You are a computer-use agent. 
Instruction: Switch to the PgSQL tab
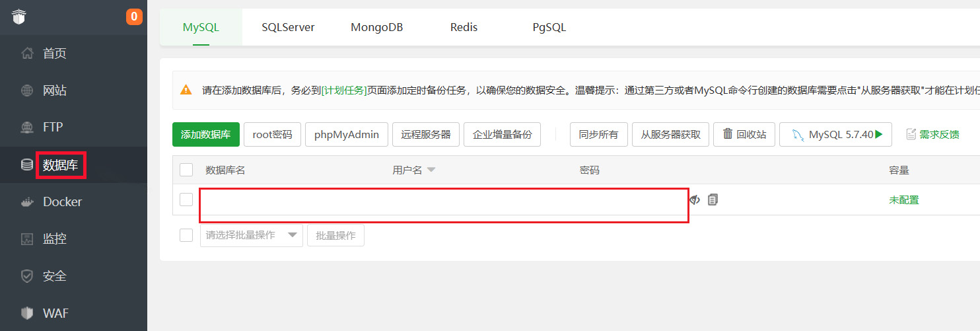(x=549, y=27)
